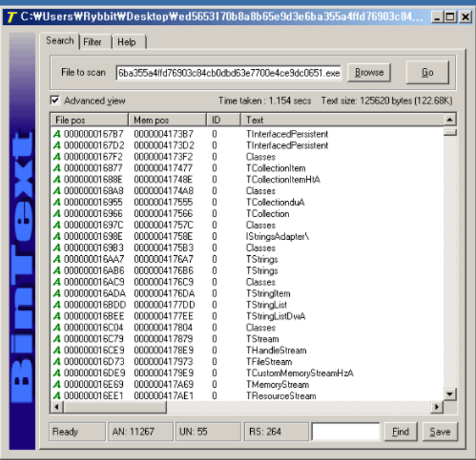Viewport: 476px width, 460px height.
Task: Click ANSI icon on row 000000016EE1
Action: 57,395
